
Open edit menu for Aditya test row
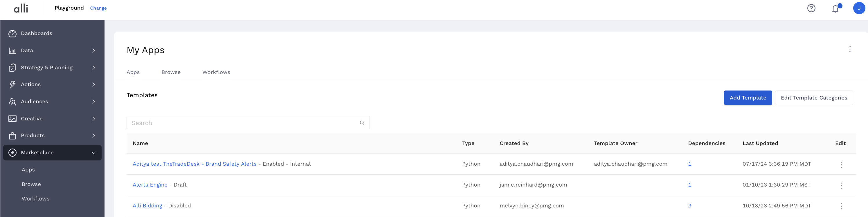[841, 164]
